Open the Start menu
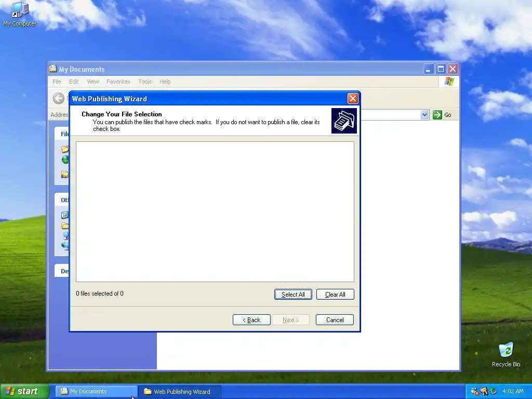This screenshot has width=532, height=399. (25, 391)
